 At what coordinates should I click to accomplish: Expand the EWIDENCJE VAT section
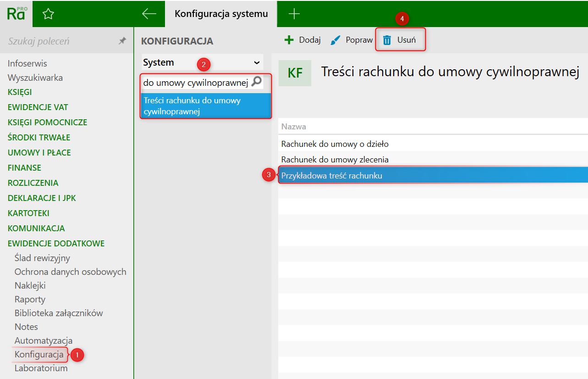[x=38, y=107]
